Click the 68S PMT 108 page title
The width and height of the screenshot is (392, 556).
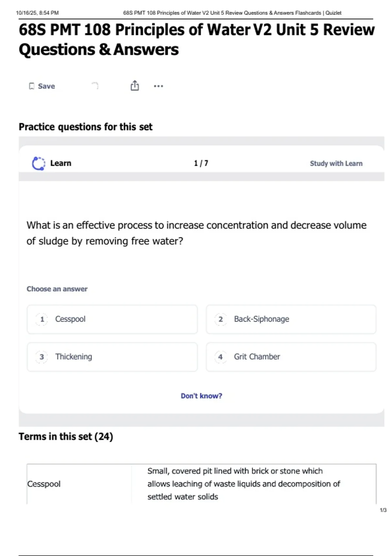pos(197,39)
